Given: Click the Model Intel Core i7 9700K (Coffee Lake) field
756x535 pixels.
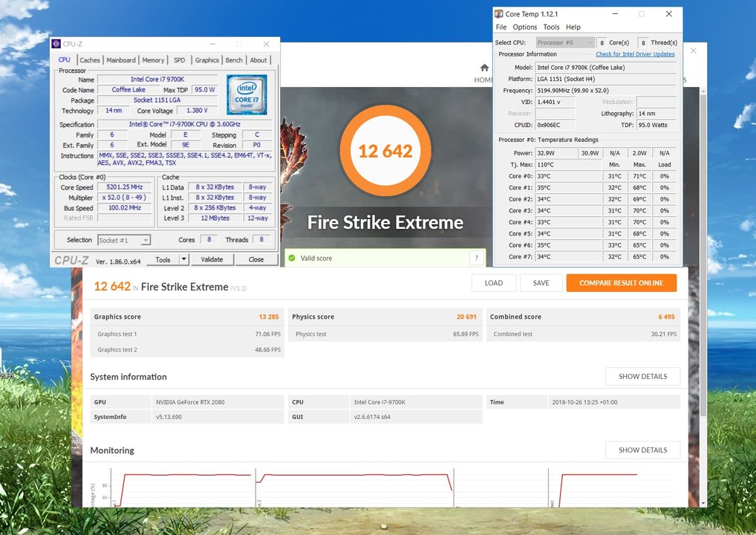Looking at the screenshot, I should click(605, 68).
